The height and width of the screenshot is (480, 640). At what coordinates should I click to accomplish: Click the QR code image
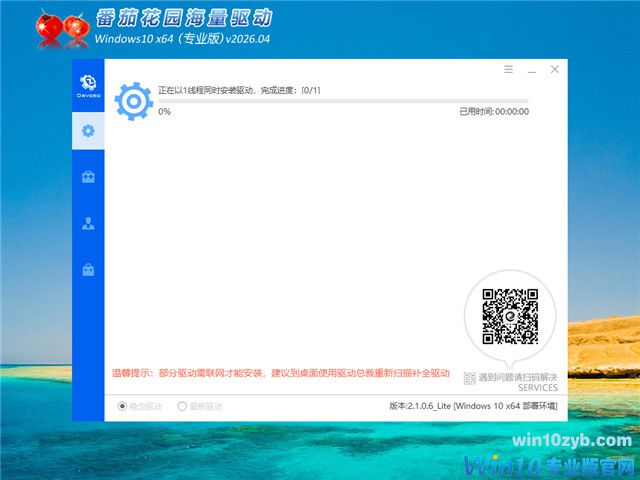pos(510,316)
